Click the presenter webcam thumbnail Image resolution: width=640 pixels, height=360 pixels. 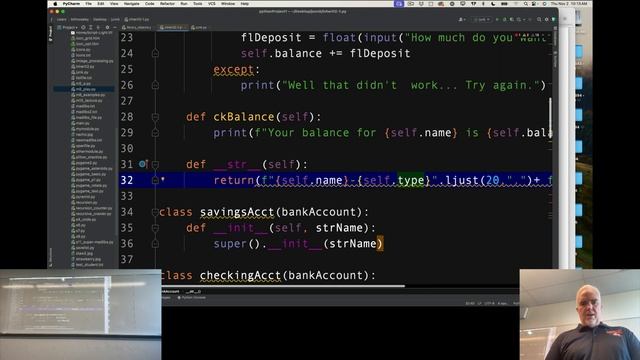pyautogui.click(x=580, y=314)
